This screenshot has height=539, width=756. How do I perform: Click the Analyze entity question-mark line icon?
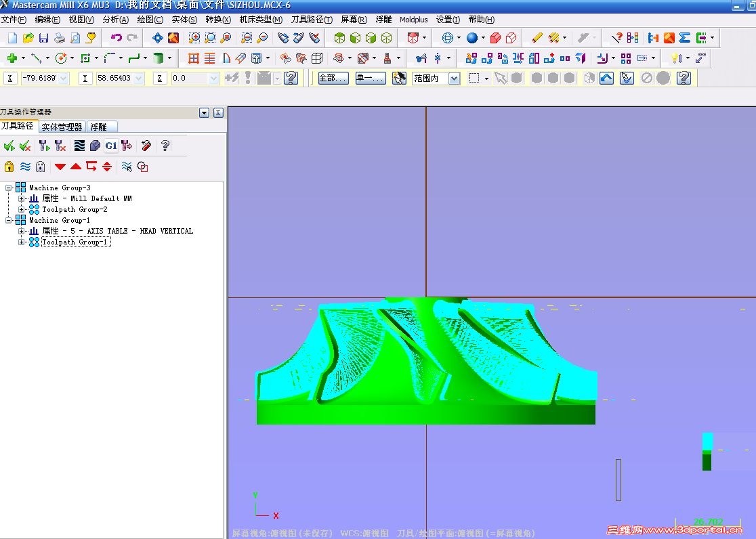616,38
